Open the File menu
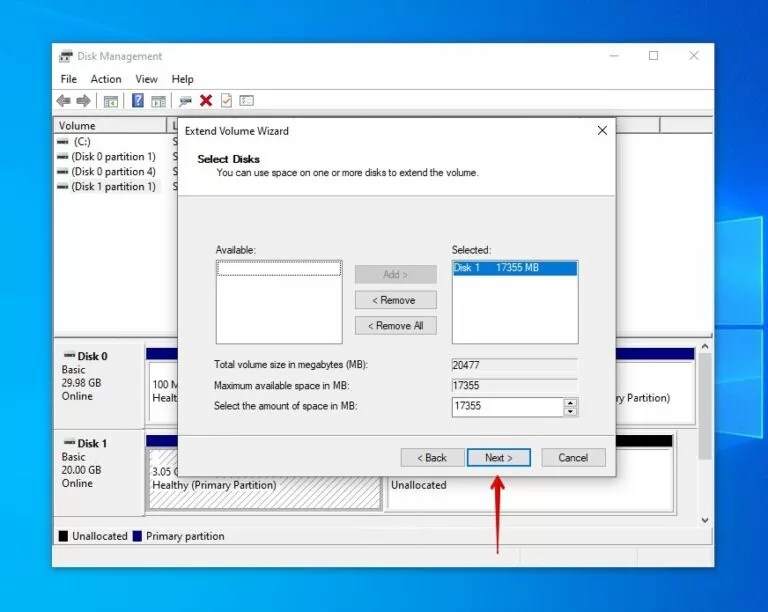768x612 pixels. 69,79
